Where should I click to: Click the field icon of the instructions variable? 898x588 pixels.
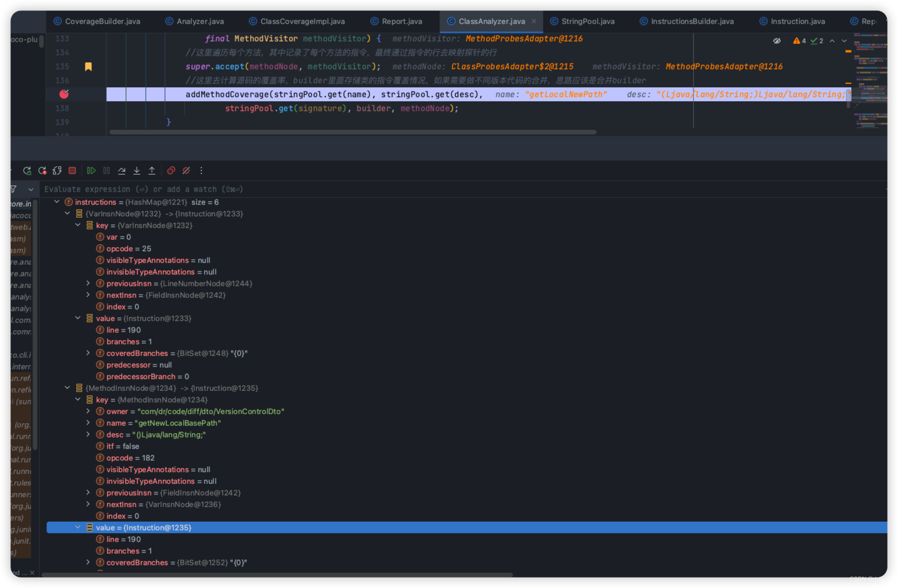pos(69,202)
